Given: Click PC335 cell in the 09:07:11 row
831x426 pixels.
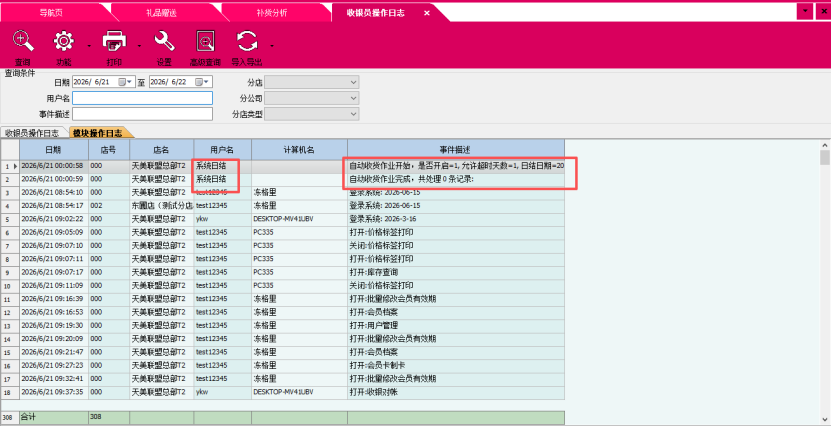Looking at the screenshot, I should click(299, 259).
